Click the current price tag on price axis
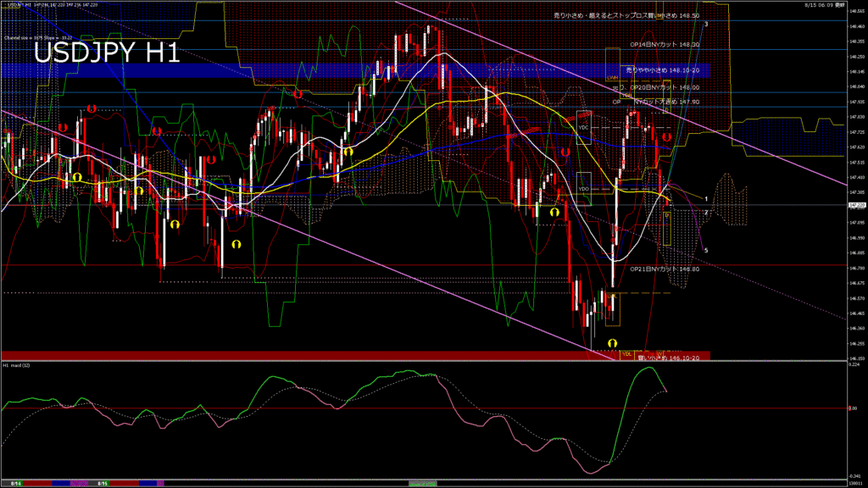The image size is (868, 488). pyautogui.click(x=856, y=205)
